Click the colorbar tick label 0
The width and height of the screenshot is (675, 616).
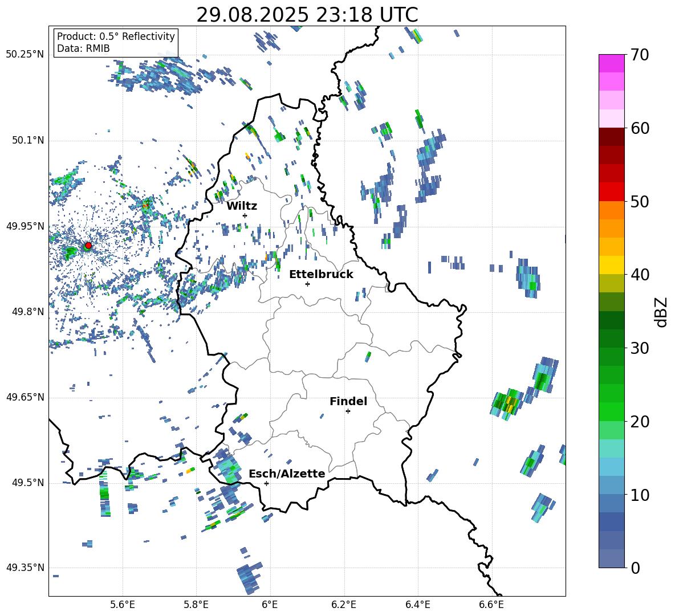click(635, 568)
